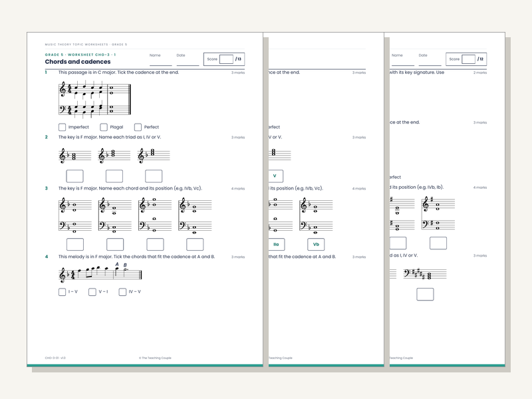This screenshot has width=532, height=399.
Task: Click the F major melody with A and B
Action: pyautogui.click(x=100, y=273)
